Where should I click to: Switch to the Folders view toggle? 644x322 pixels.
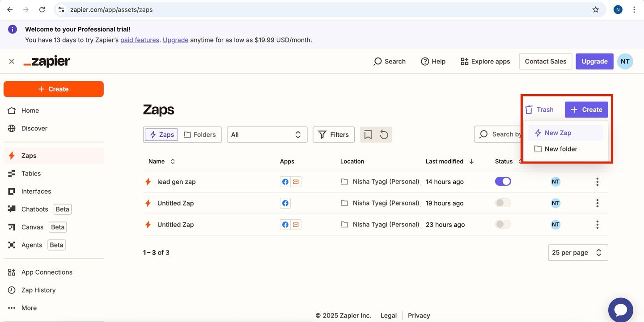[200, 134]
